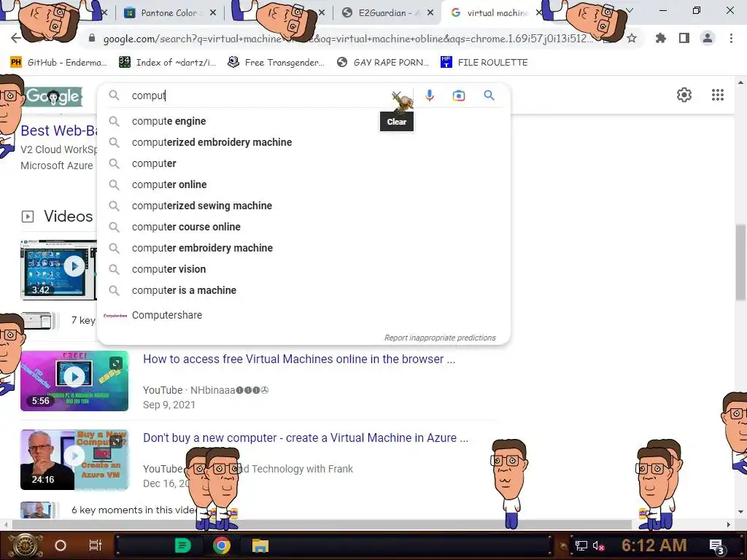Open the green app icon on the taskbar

click(x=182, y=545)
